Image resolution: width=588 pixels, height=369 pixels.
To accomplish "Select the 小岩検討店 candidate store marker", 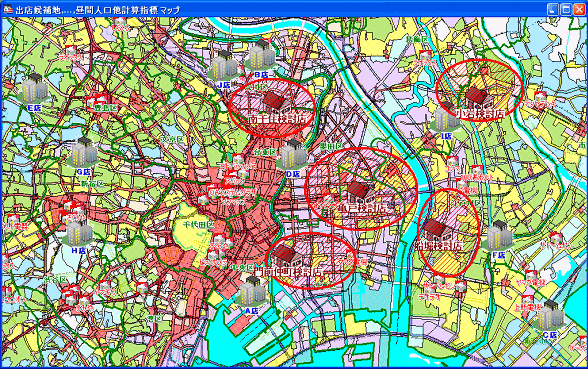I will (x=477, y=96).
